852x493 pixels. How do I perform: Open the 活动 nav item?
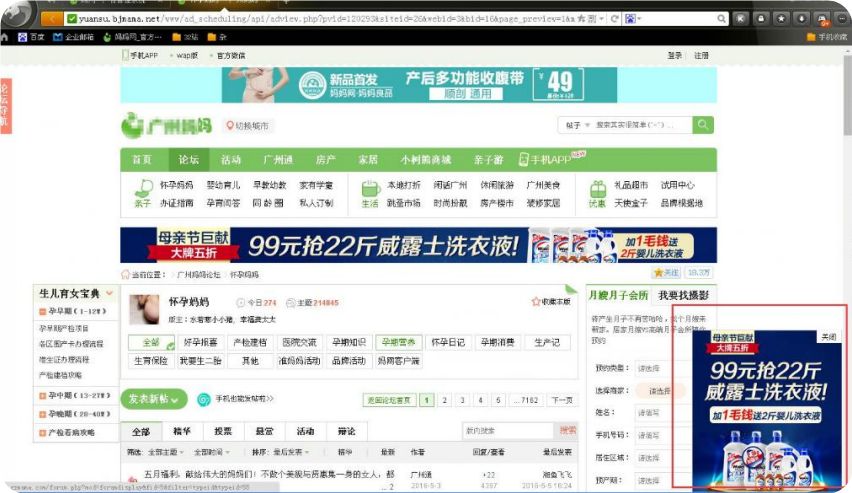(x=231, y=160)
